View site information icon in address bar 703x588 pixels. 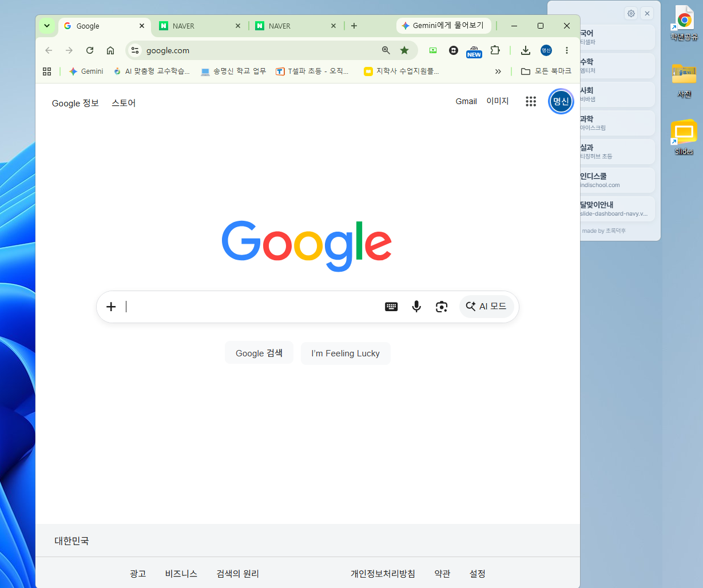coord(135,50)
